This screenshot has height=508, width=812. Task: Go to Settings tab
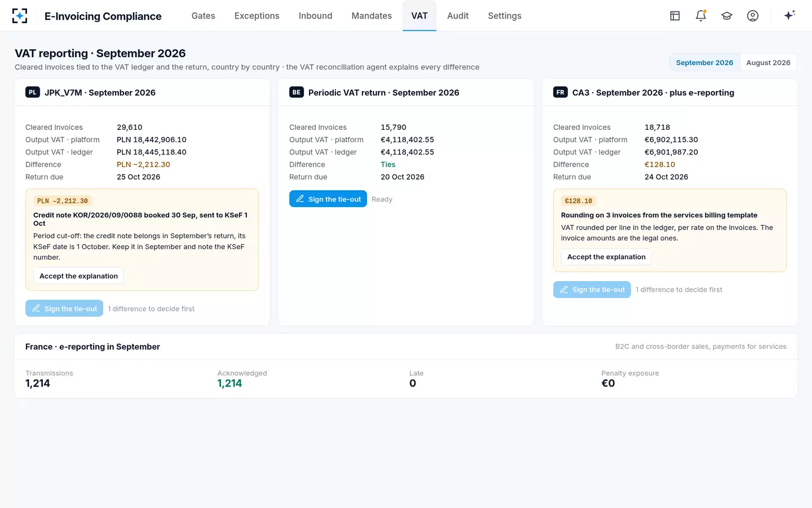[x=505, y=16]
